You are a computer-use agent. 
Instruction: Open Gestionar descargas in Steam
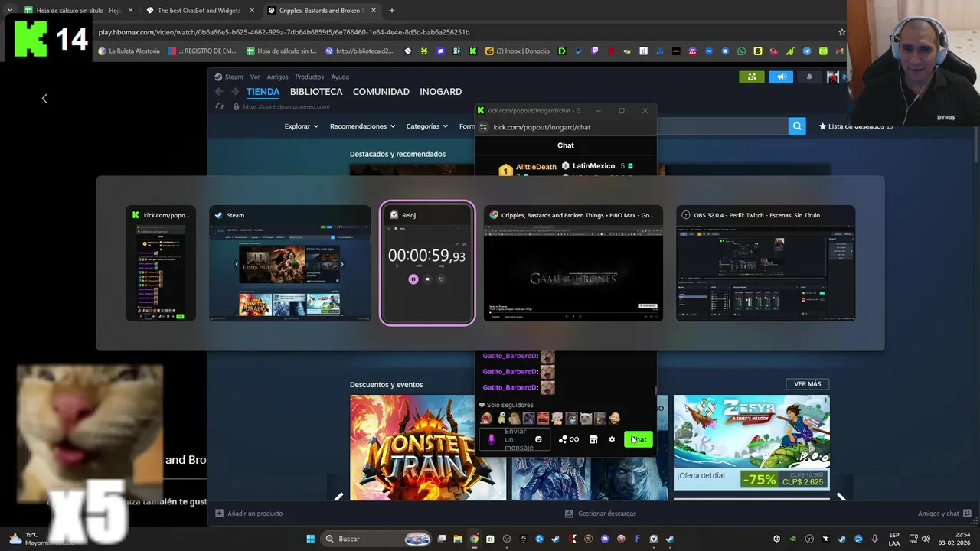point(600,514)
